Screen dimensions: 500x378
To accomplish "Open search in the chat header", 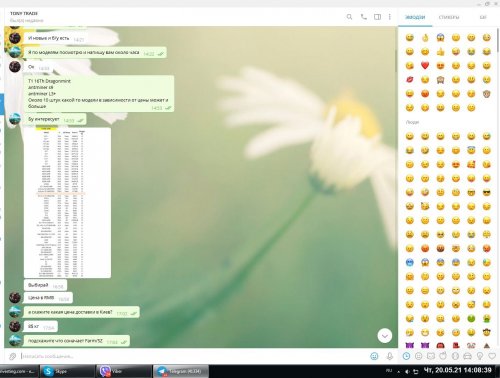I will [x=349, y=17].
